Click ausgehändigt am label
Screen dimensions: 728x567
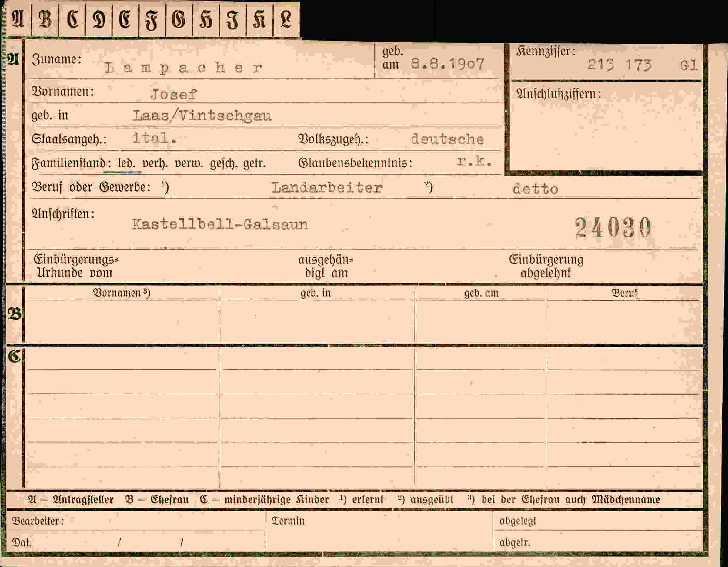[326, 266]
